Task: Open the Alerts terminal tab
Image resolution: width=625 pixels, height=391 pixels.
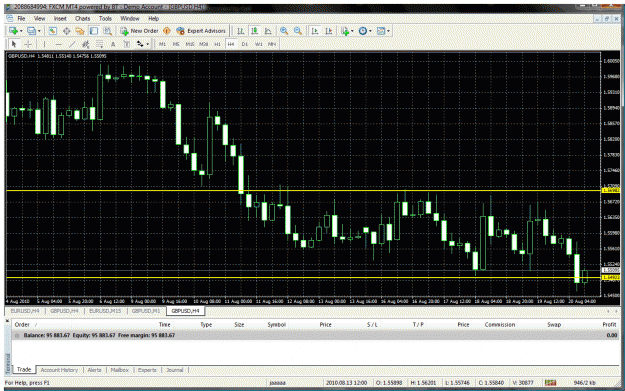Action: (x=94, y=370)
